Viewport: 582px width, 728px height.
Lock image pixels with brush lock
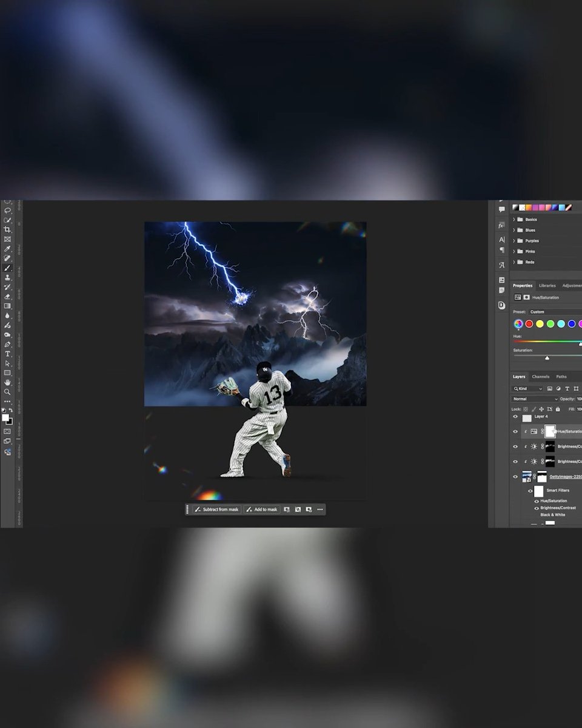tap(533, 409)
